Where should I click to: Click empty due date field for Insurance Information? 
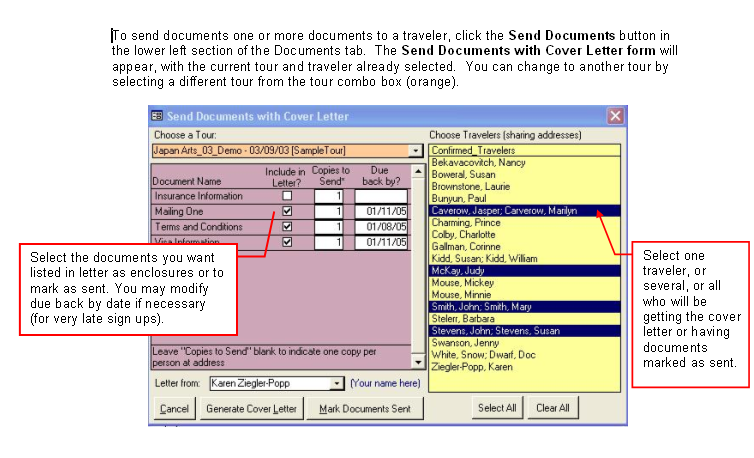pos(381,196)
